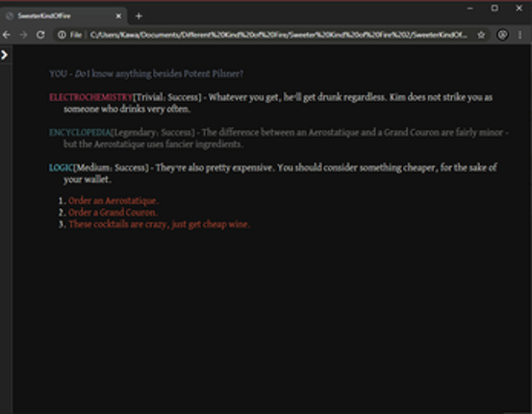532x414 pixels.
Task: Open a new tab with the plus button
Action: click(x=139, y=16)
